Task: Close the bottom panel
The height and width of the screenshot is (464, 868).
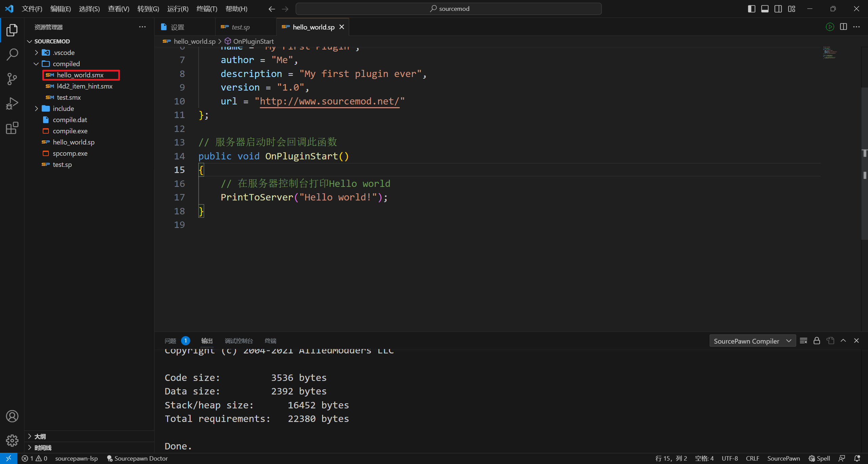Action: (856, 341)
